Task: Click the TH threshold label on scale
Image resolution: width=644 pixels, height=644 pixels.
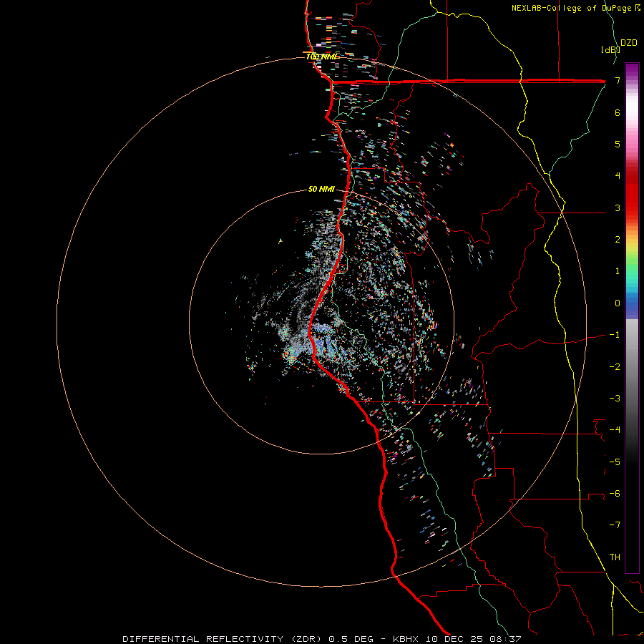Action: [x=615, y=557]
